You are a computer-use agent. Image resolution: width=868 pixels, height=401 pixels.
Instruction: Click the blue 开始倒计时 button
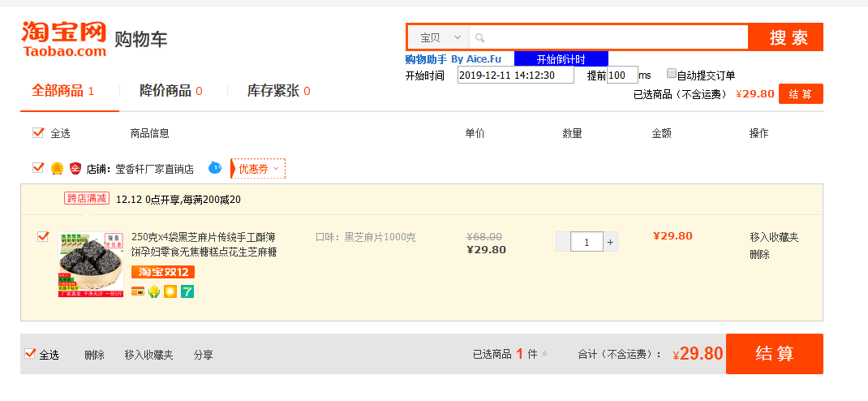[x=561, y=59]
